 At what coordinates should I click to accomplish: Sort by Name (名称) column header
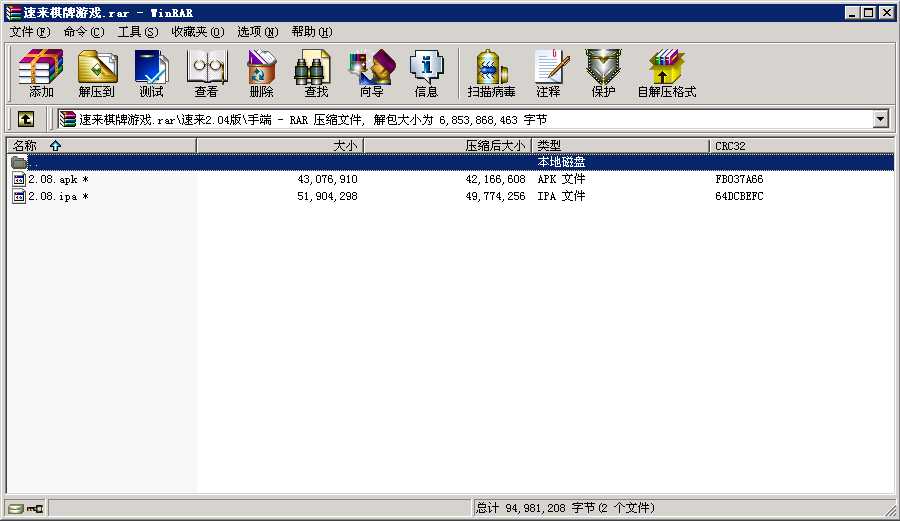102,146
